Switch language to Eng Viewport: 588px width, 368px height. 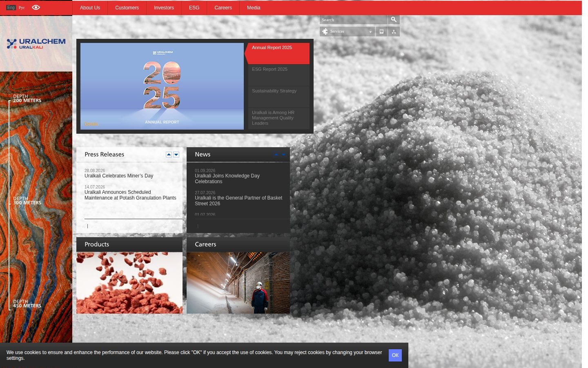pos(11,8)
